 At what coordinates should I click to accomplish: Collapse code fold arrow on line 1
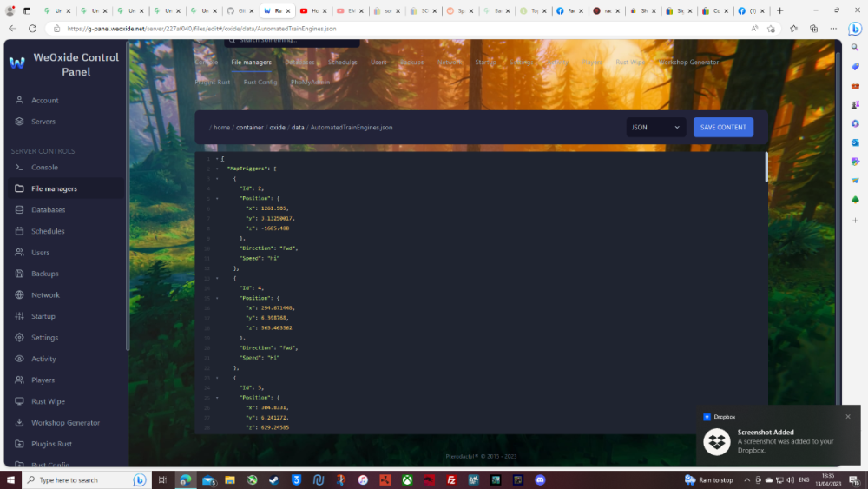pos(217,159)
